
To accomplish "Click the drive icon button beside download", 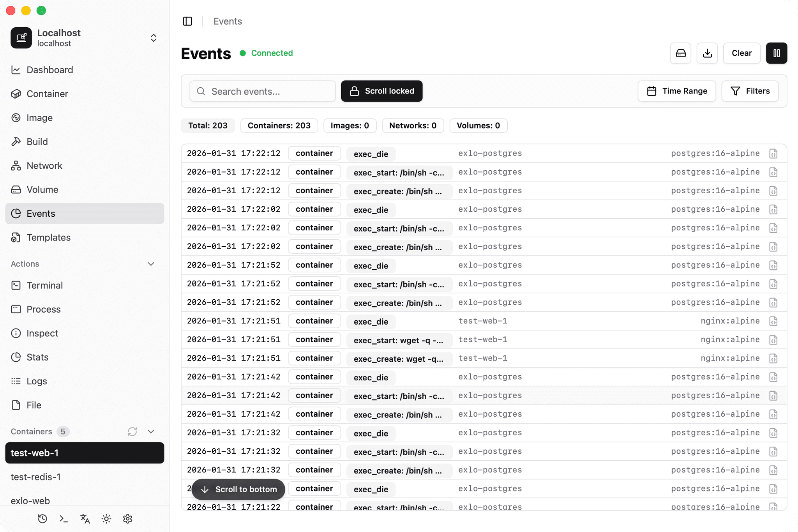I will (680, 53).
